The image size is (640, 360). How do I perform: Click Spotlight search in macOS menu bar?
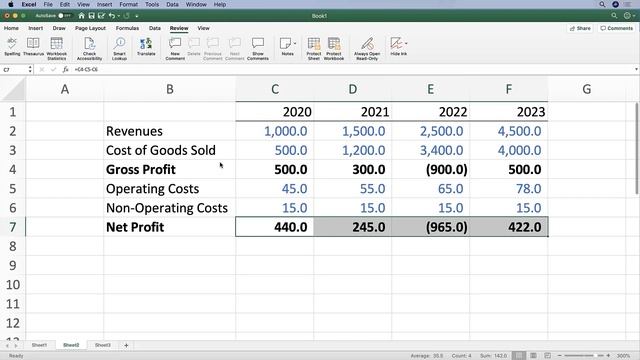click(x=602, y=4)
